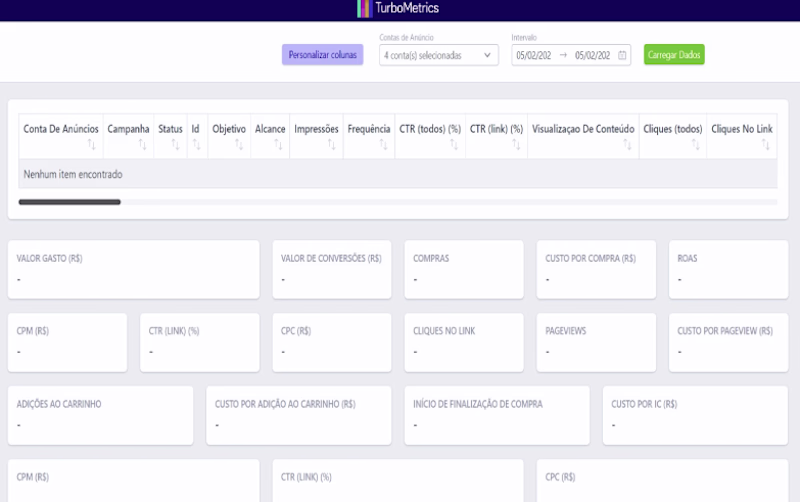Click the PAGEVIEWS card label
The height and width of the screenshot is (502, 800).
pyautogui.click(x=565, y=331)
